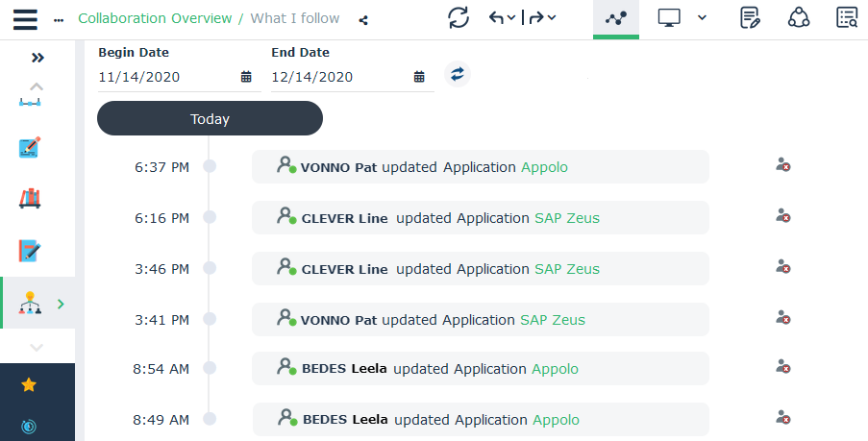Viewport: 868px width, 441px height.
Task: Open the dropdown arrow beside the monitor icon
Action: point(702,17)
